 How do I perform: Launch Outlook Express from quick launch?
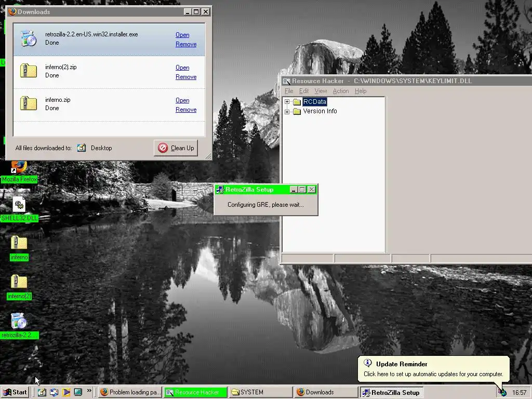[54, 392]
